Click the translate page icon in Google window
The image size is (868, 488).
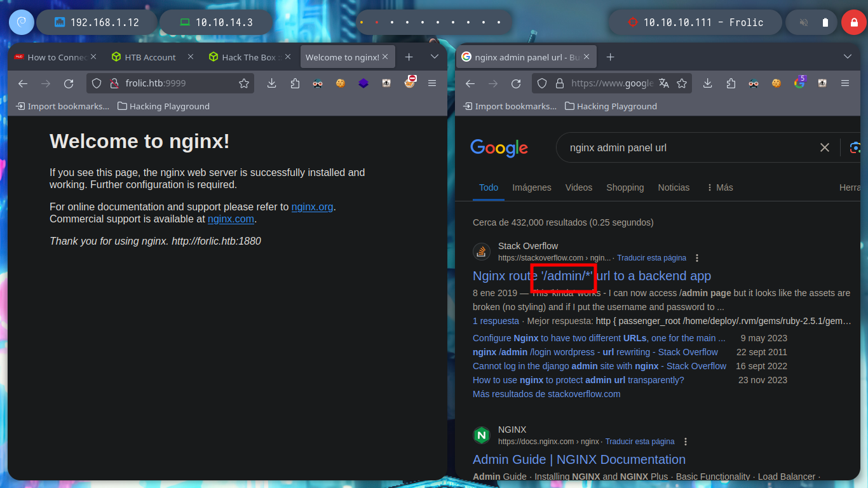pyautogui.click(x=664, y=83)
